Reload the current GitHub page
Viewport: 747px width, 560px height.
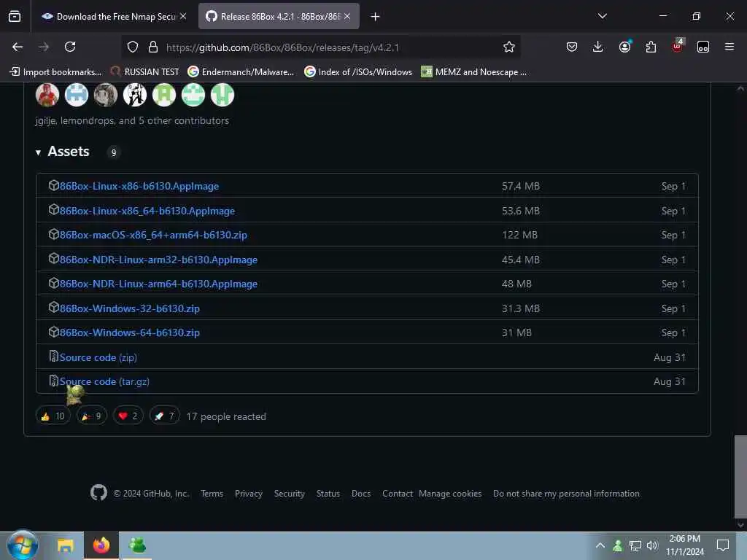pos(70,47)
